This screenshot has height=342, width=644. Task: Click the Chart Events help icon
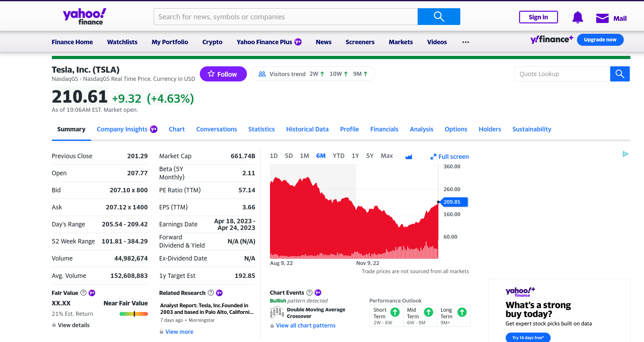coord(310,293)
